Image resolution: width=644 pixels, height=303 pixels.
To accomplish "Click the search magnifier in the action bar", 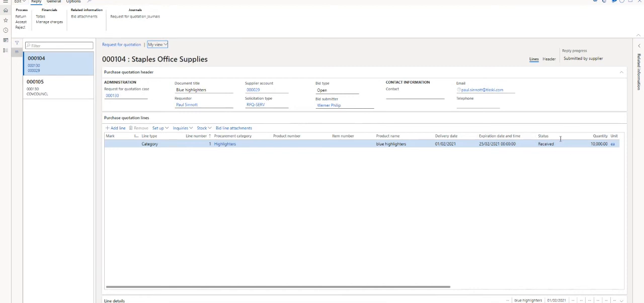I will [89, 2].
